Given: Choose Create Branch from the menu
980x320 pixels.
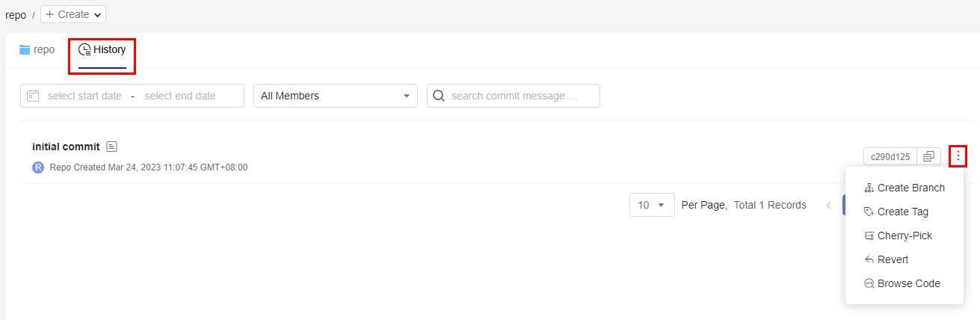Looking at the screenshot, I should (x=905, y=188).
